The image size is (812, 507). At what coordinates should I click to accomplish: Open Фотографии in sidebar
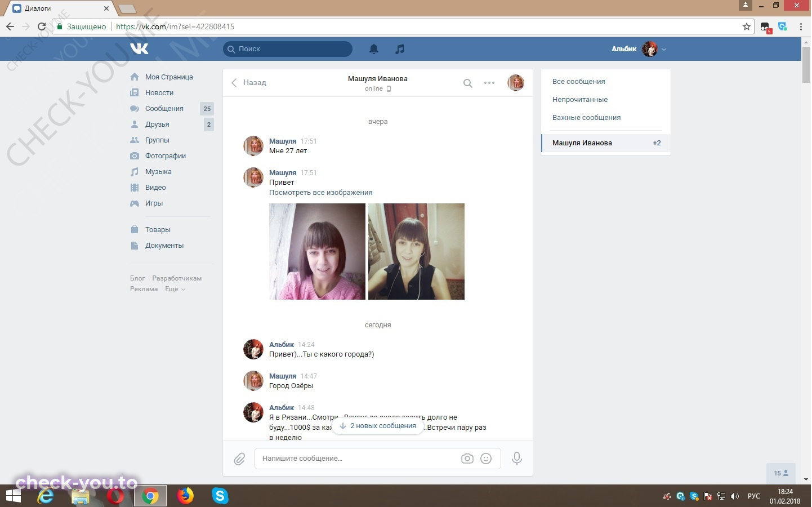coord(166,156)
